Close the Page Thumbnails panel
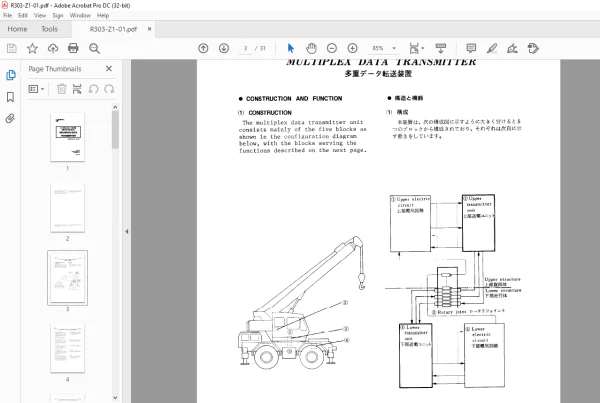 [109, 69]
